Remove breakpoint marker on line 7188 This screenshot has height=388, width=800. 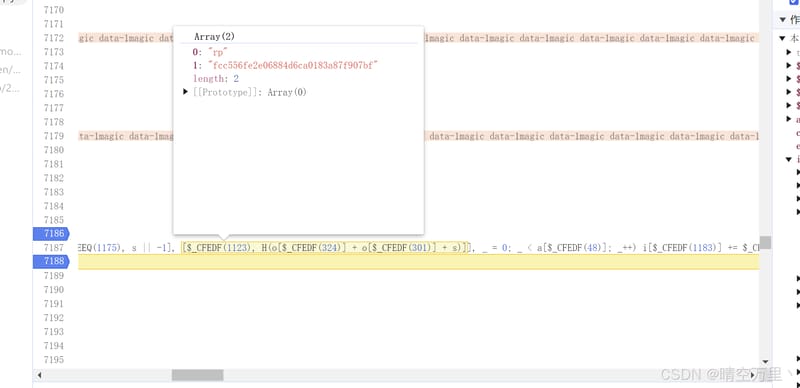(51, 261)
